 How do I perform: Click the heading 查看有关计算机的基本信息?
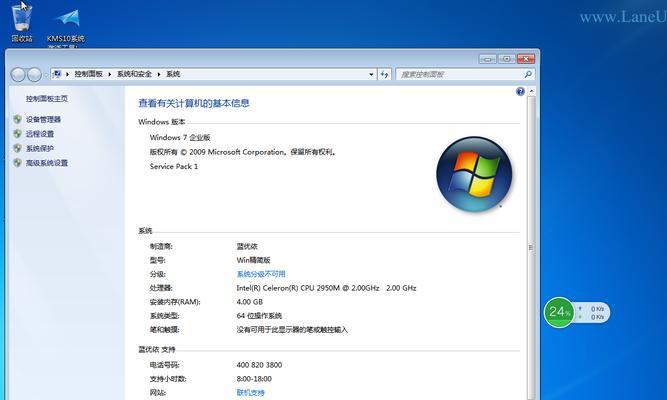tap(194, 103)
